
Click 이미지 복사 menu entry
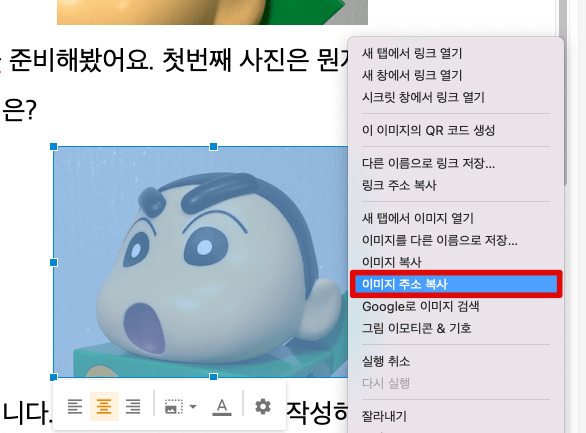coord(392,262)
